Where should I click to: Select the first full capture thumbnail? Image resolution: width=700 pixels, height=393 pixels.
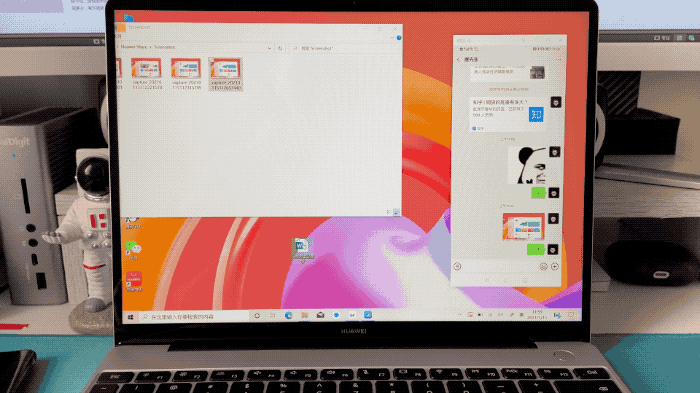[x=146, y=74]
